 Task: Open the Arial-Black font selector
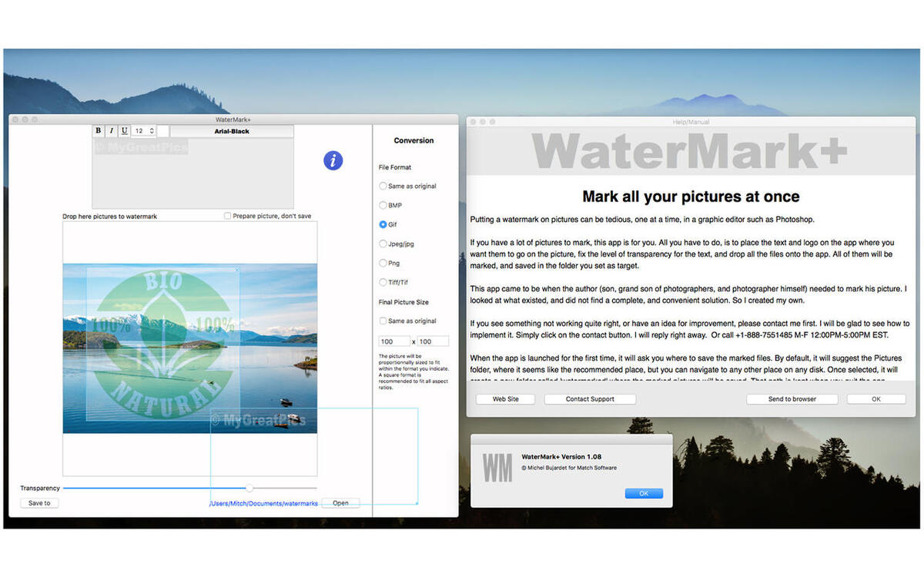click(232, 131)
